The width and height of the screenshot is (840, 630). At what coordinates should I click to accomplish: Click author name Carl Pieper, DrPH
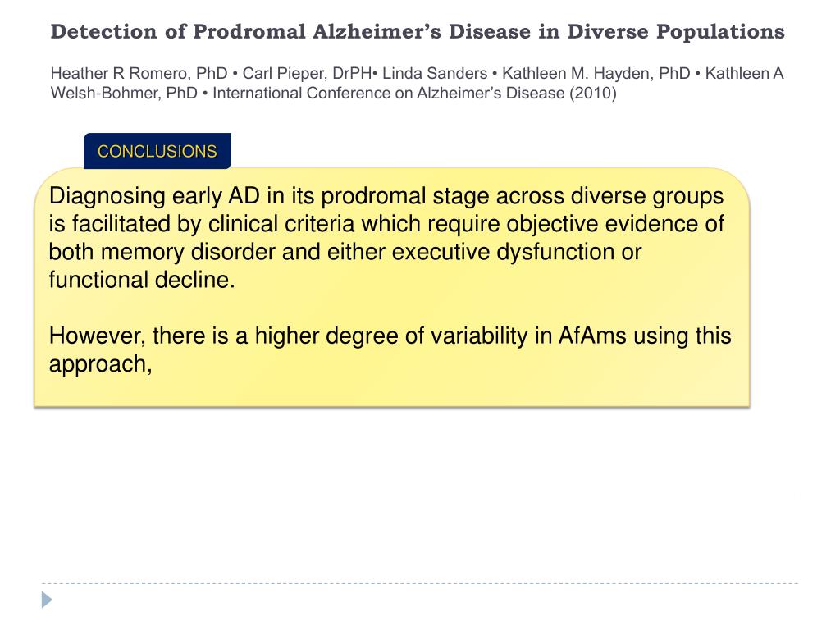pos(307,73)
